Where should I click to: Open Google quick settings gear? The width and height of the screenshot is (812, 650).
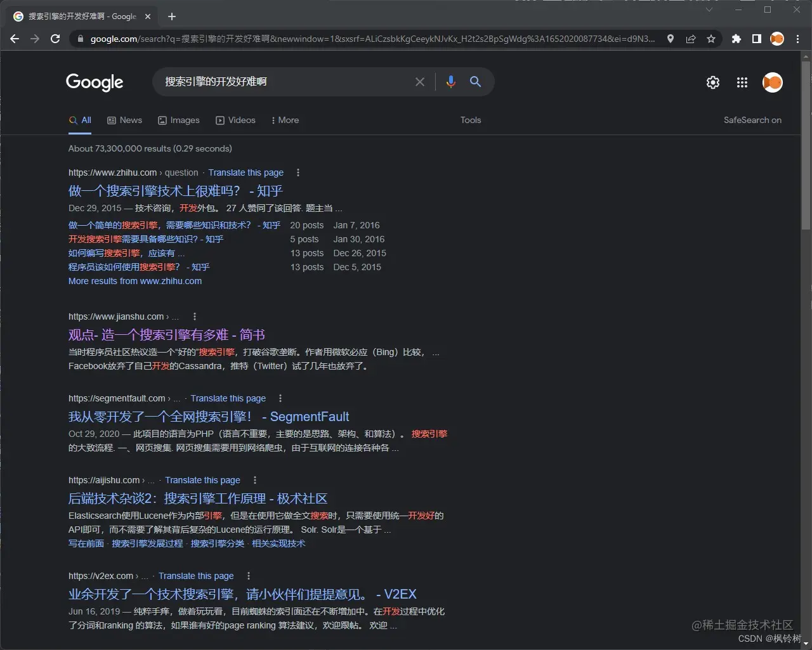(x=712, y=82)
